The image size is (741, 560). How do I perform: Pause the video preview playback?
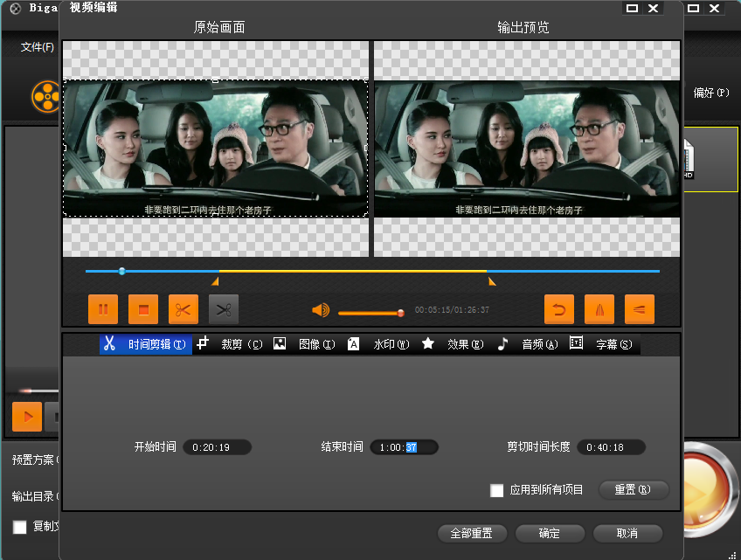click(x=103, y=309)
